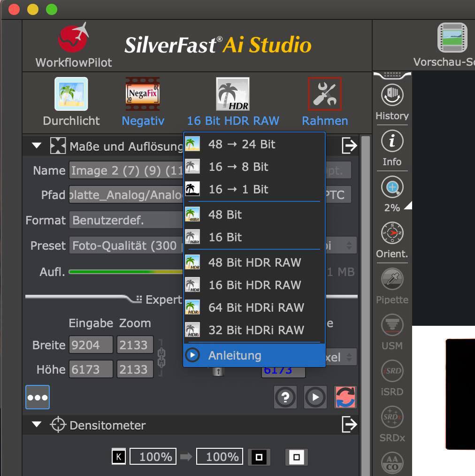The image size is (475, 476).
Task: Click the Negativ label link
Action: coord(143,121)
